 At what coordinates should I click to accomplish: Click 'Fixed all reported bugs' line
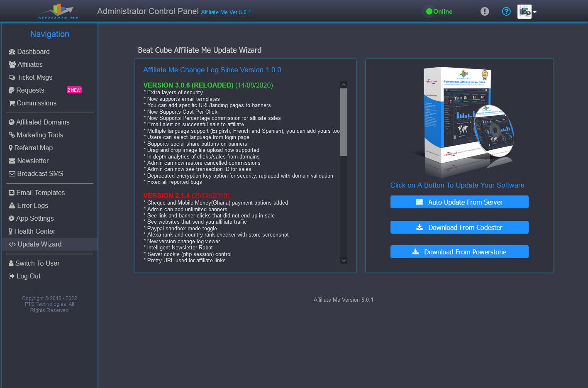click(x=173, y=182)
